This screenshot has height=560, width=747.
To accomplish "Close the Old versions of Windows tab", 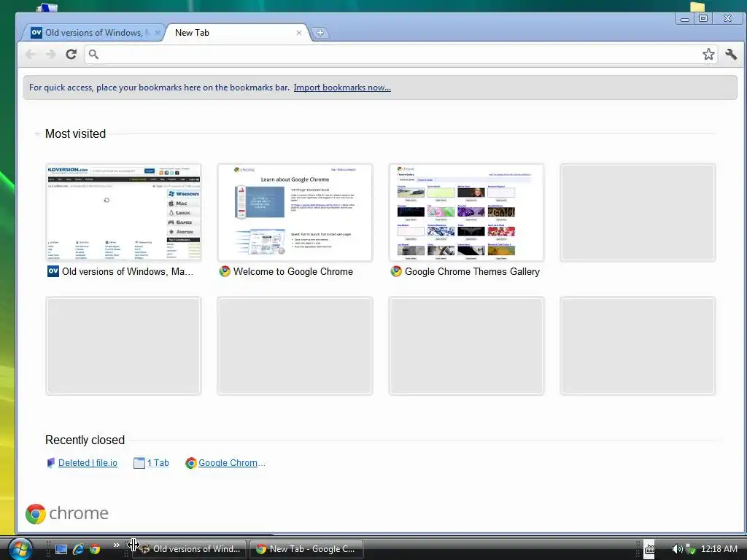I will coord(158,33).
